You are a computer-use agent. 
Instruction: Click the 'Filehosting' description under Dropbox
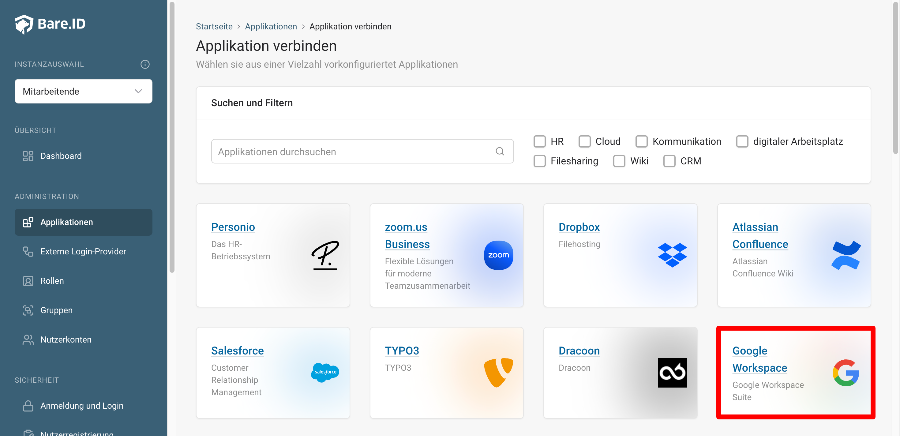click(x=579, y=244)
